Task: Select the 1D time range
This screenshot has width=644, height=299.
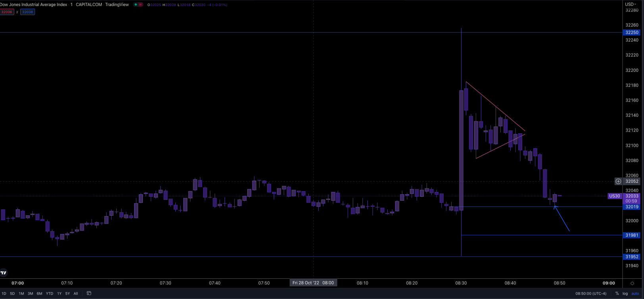Action: click(x=4, y=293)
